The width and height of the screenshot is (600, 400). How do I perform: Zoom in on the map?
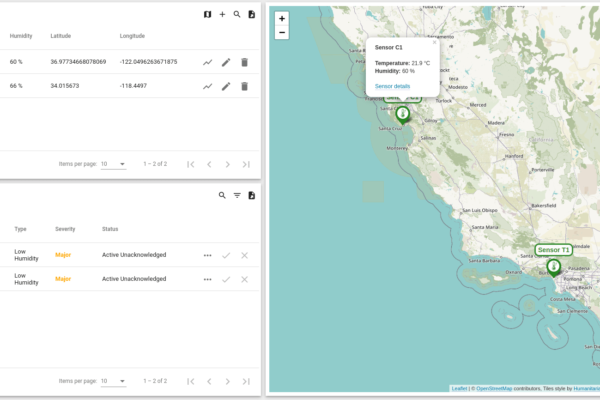point(282,18)
